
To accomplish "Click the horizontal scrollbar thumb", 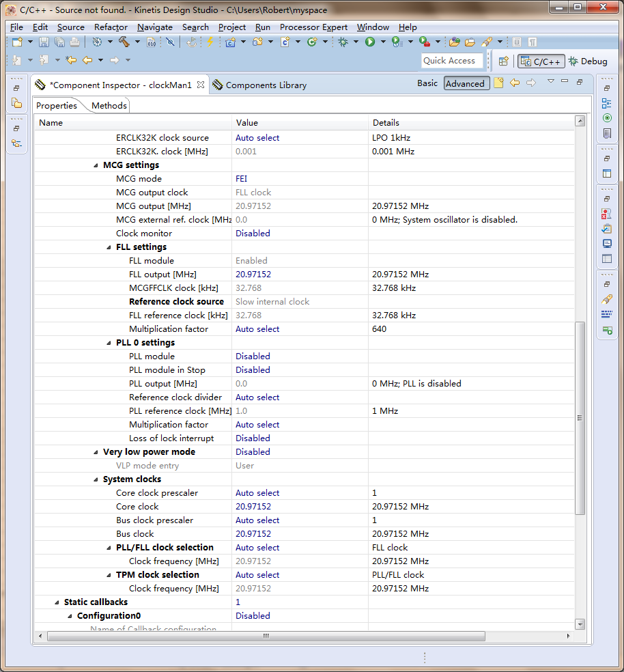I will click(266, 636).
